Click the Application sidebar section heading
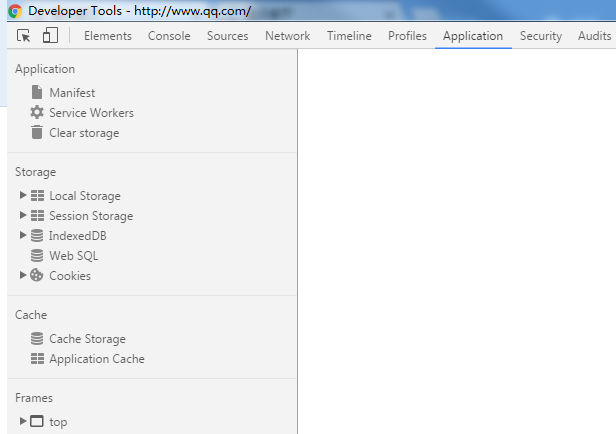This screenshot has height=434, width=616. pyautogui.click(x=45, y=69)
